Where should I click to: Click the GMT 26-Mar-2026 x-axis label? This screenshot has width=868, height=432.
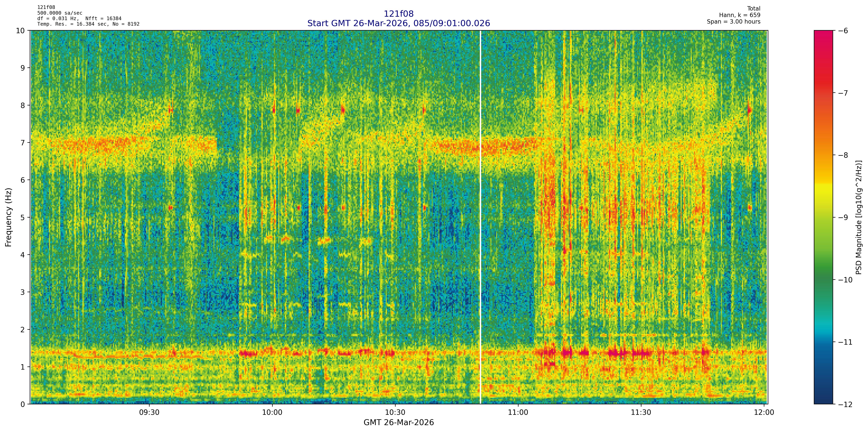pyautogui.click(x=399, y=423)
